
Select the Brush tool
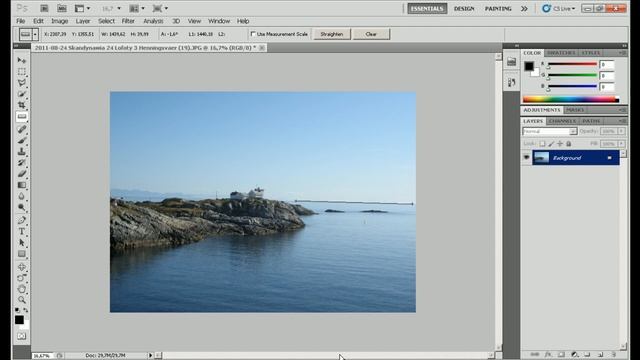coord(22,140)
